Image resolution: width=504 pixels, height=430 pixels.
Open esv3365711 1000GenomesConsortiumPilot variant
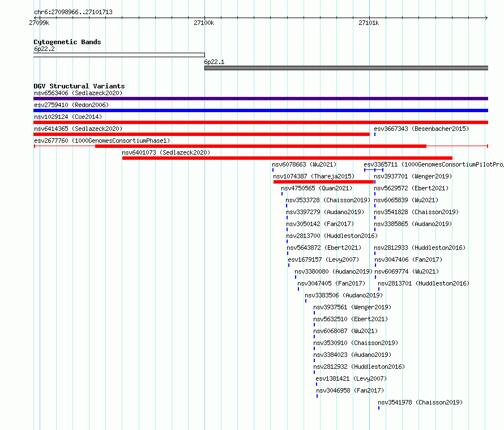pos(434,164)
